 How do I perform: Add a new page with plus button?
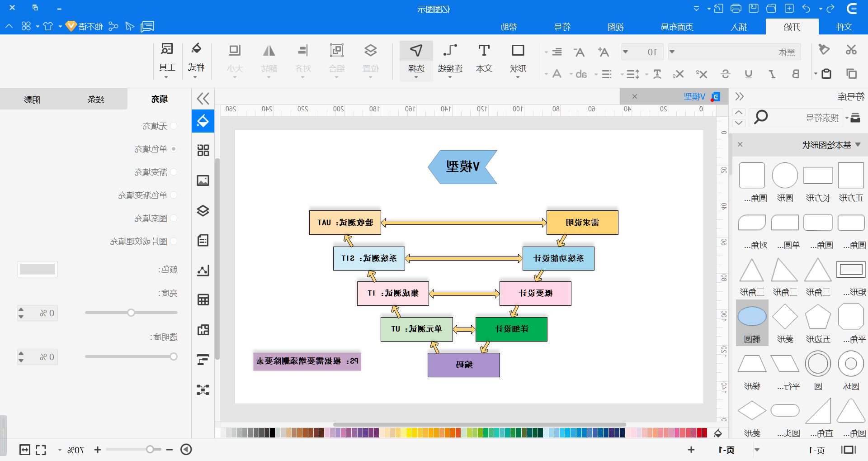[691, 450]
